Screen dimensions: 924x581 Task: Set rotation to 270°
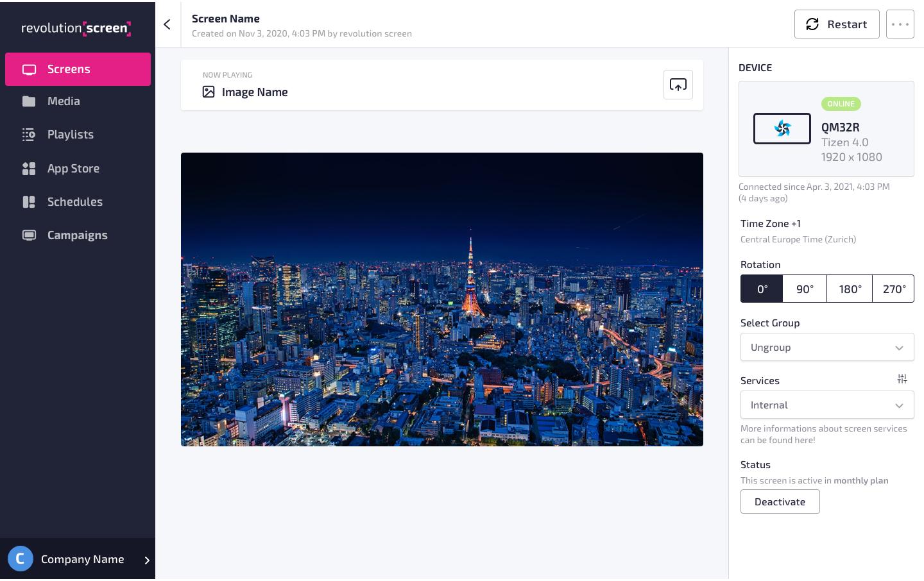click(893, 289)
